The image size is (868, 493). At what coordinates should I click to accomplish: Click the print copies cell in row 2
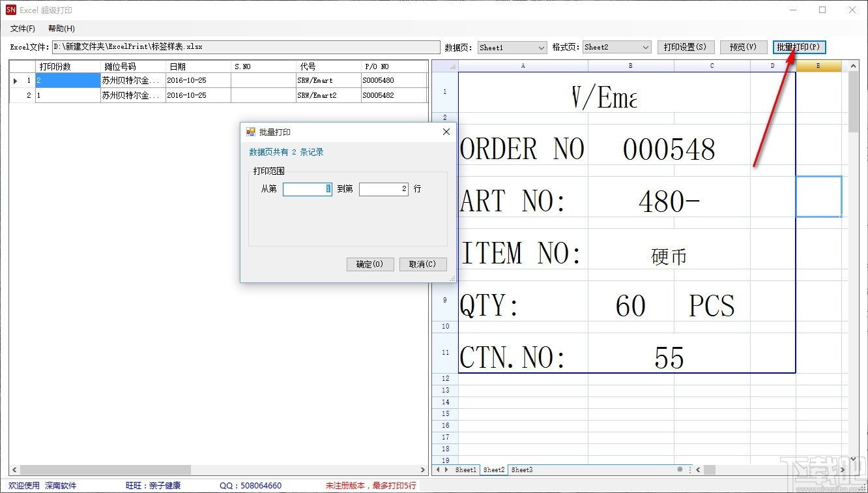[68, 95]
